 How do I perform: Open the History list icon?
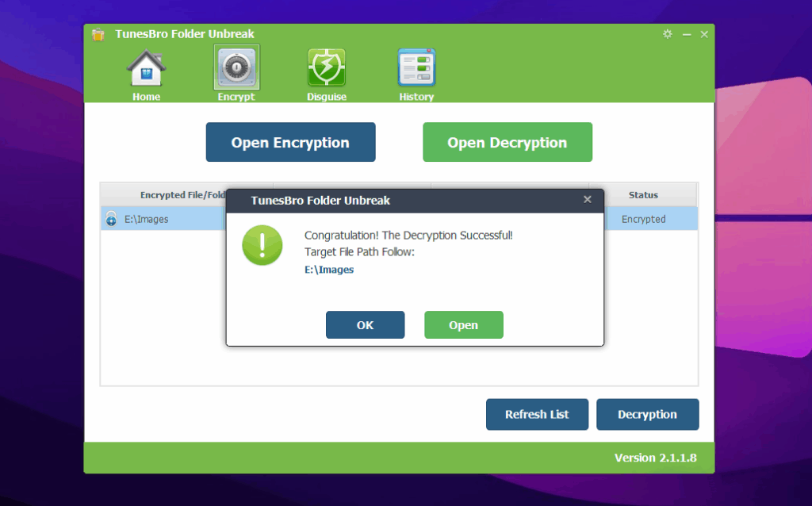[416, 69]
